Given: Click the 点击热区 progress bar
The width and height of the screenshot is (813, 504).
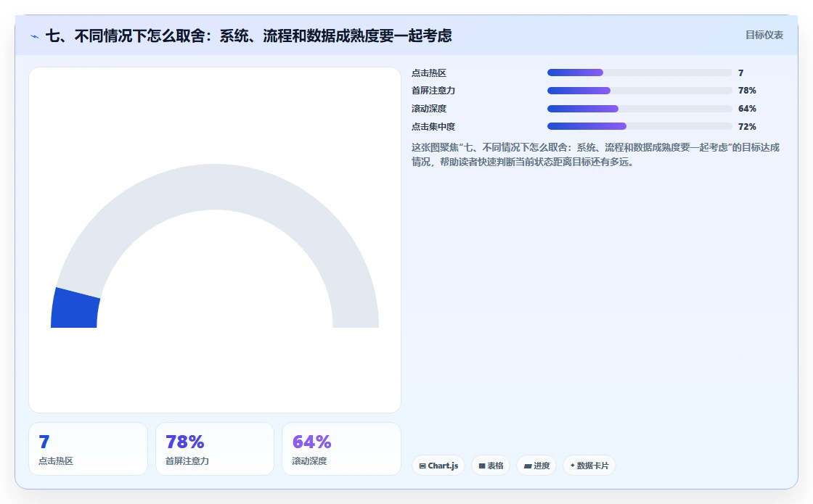Looking at the screenshot, I should tap(640, 73).
